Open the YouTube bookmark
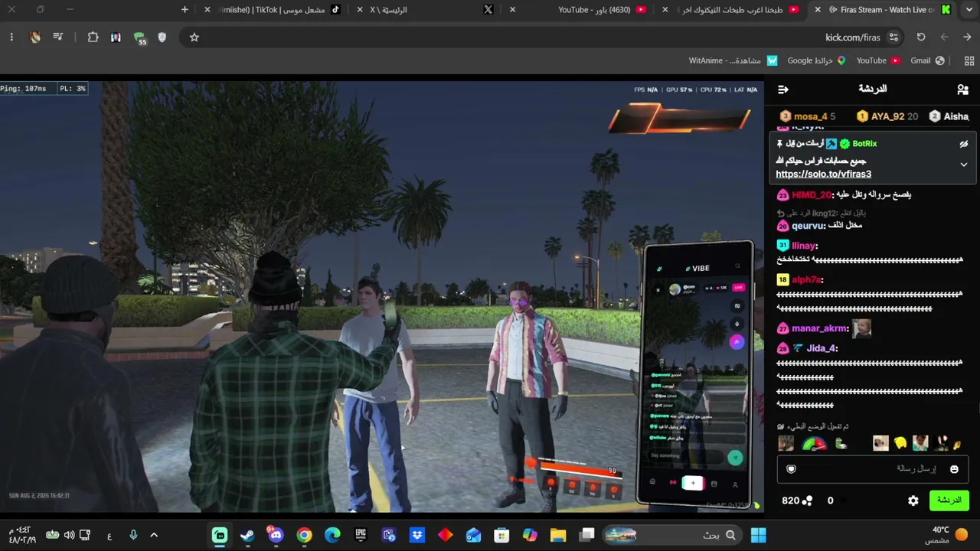 point(877,60)
